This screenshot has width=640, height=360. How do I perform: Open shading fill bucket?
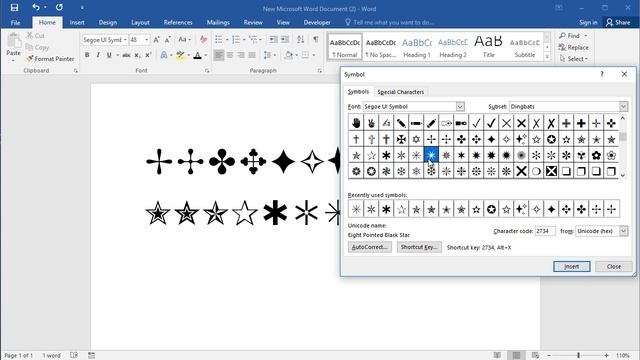click(289, 55)
